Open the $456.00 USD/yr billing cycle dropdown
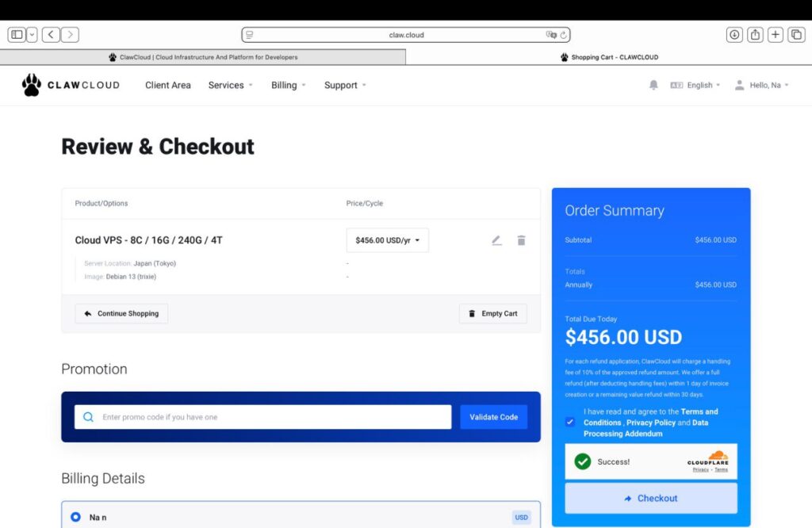This screenshot has width=812, height=528. (x=387, y=240)
